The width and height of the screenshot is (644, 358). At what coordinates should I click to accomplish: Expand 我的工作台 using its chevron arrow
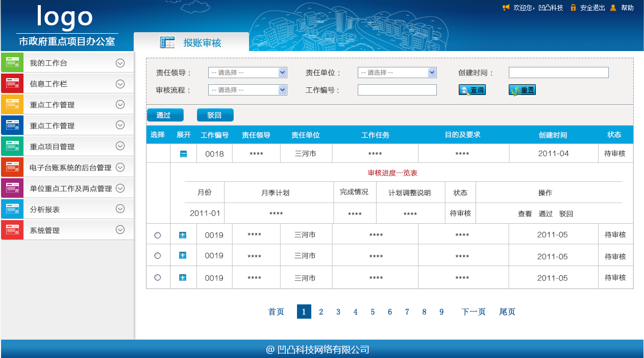(120, 63)
